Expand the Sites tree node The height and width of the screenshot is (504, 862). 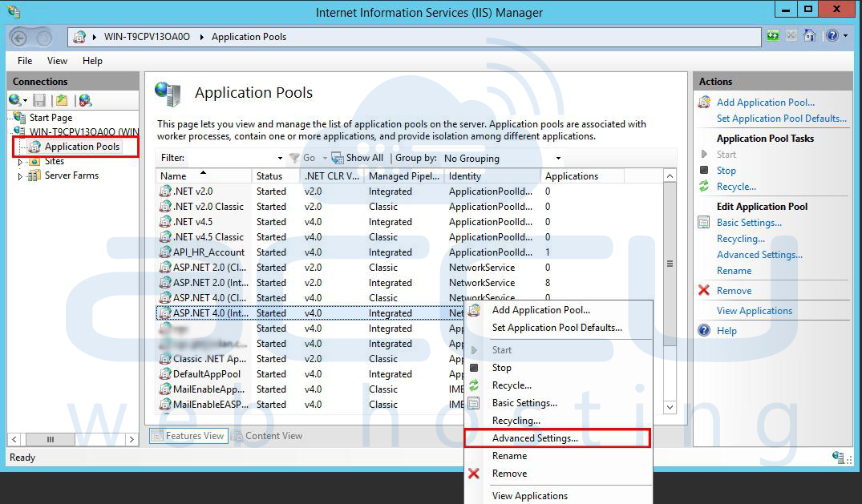[20, 162]
